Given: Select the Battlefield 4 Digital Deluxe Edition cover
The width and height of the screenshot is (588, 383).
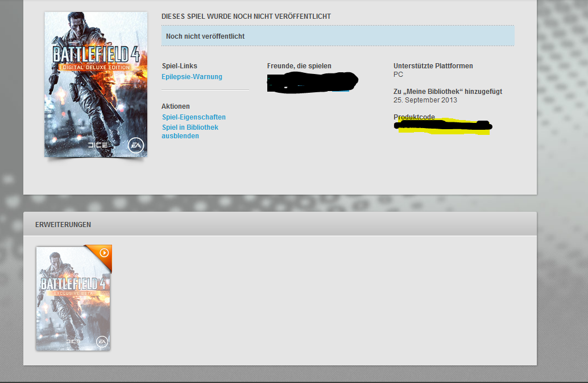Looking at the screenshot, I should point(96,84).
